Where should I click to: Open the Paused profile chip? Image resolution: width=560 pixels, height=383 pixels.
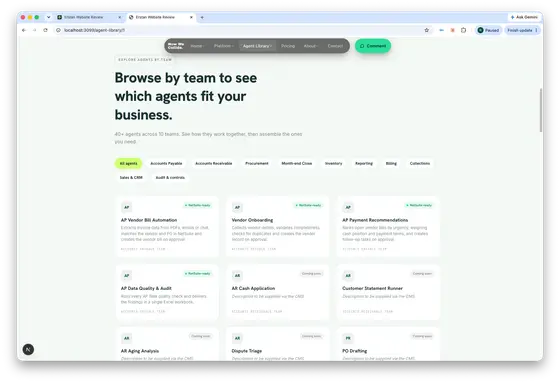(x=488, y=30)
